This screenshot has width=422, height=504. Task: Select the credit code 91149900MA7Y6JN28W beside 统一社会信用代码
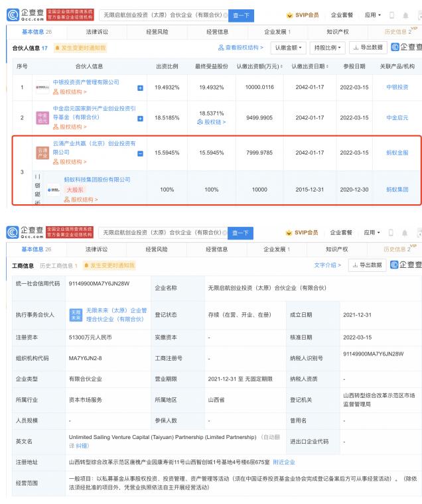pos(99,284)
